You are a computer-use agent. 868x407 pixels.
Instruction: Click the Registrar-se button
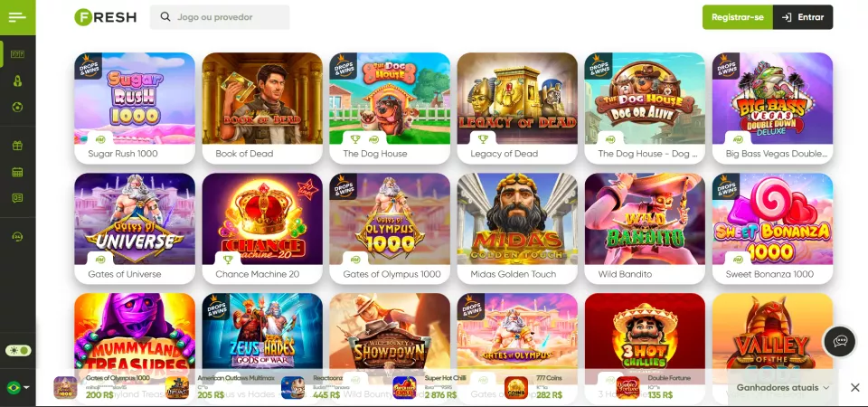tap(738, 17)
